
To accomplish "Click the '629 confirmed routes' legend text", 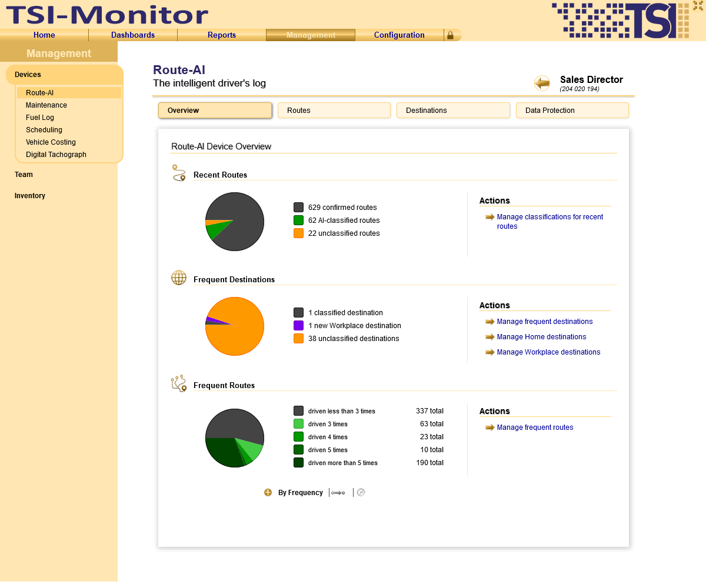I will pyautogui.click(x=342, y=208).
